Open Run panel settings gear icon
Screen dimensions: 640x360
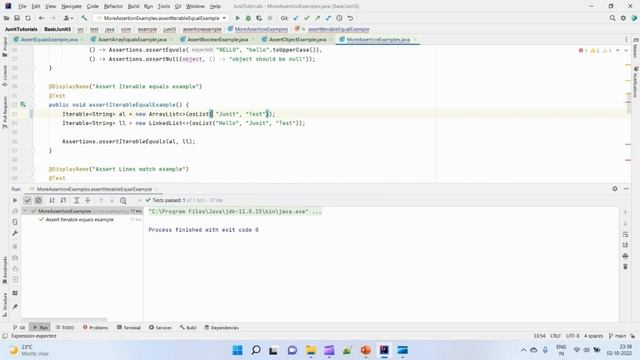pos(615,189)
